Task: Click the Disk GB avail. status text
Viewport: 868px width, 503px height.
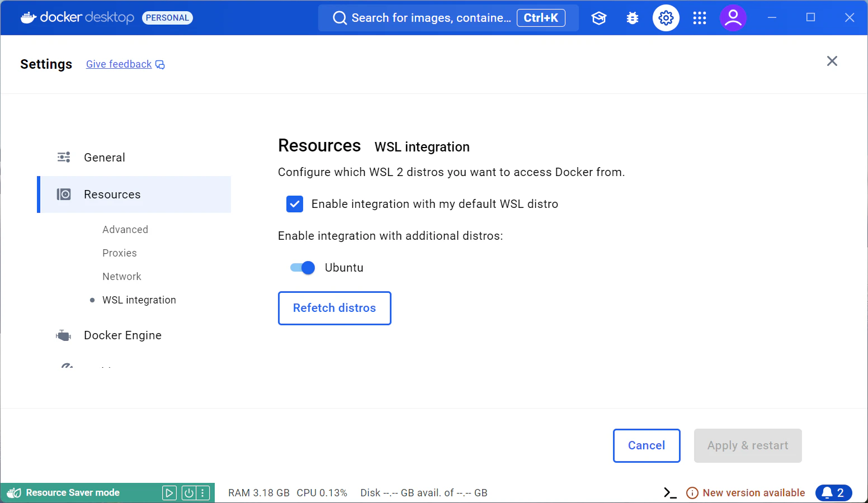Action: point(424,493)
